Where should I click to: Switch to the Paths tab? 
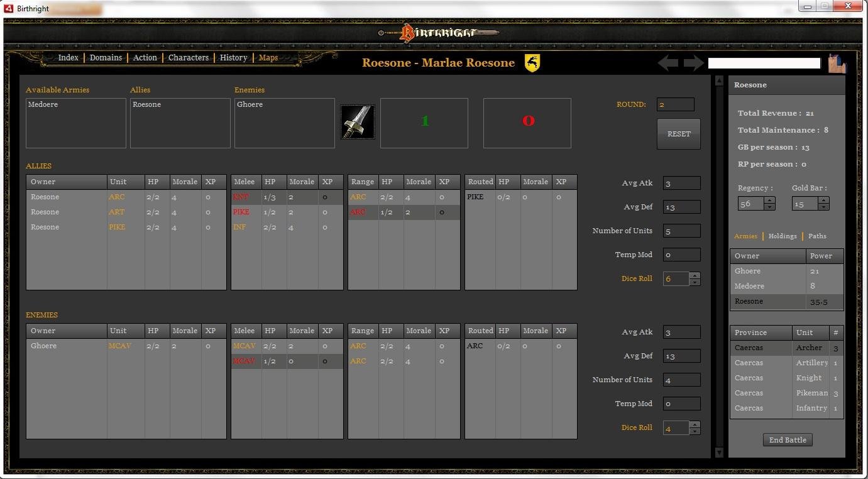coord(817,236)
